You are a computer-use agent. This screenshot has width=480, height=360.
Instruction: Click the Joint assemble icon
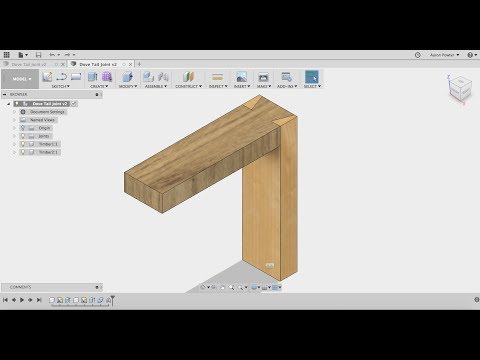(x=163, y=77)
